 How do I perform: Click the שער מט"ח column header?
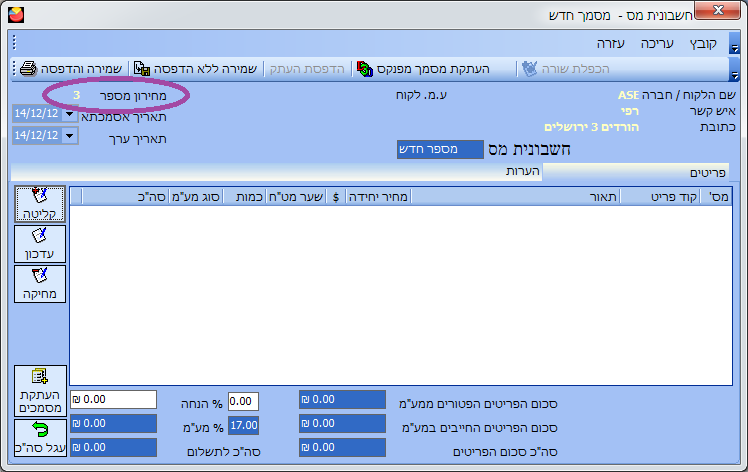click(296, 197)
